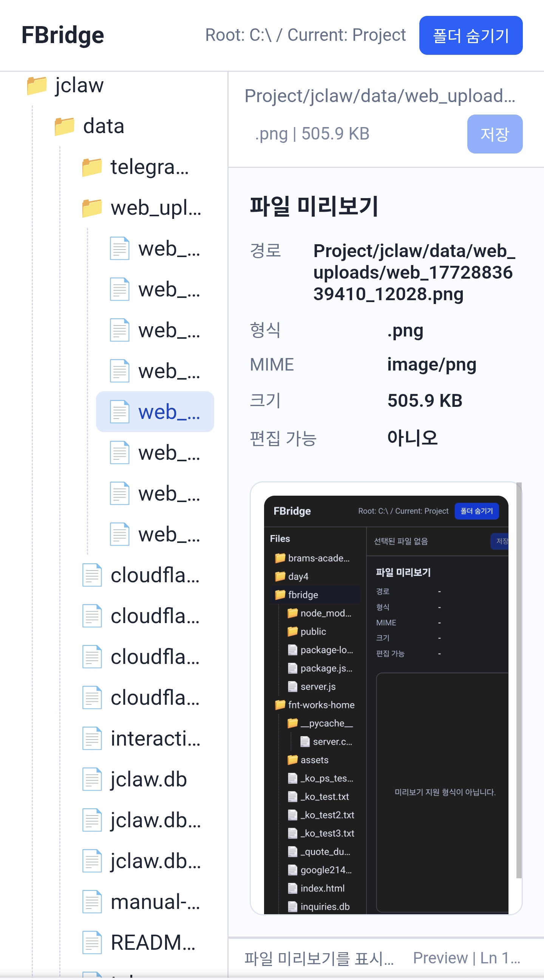Click the Preview | Ln 1... status indicator
Screen dimensions: 544x980
tap(467, 958)
